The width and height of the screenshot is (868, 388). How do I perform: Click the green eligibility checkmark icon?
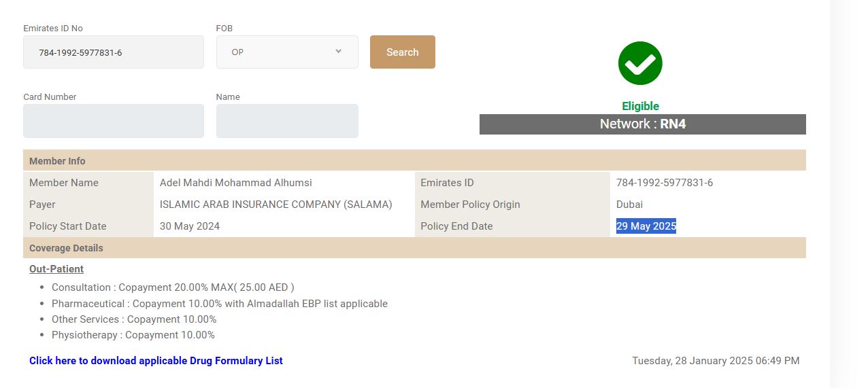(640, 63)
